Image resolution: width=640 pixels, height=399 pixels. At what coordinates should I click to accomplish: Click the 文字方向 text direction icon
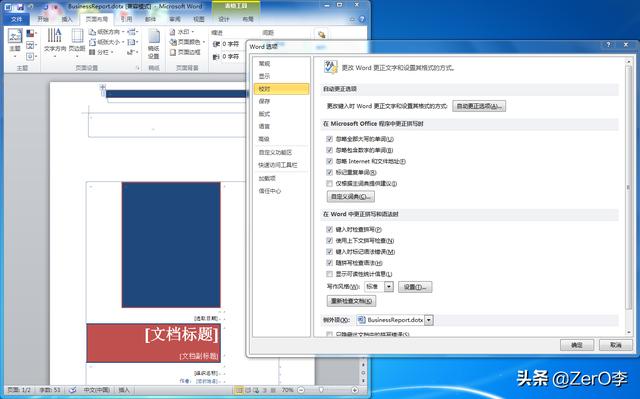point(55,41)
